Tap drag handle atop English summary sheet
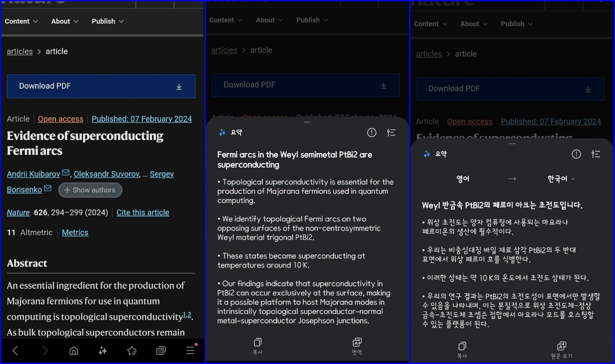Viewport: 615px width, 364px height. tap(307, 122)
